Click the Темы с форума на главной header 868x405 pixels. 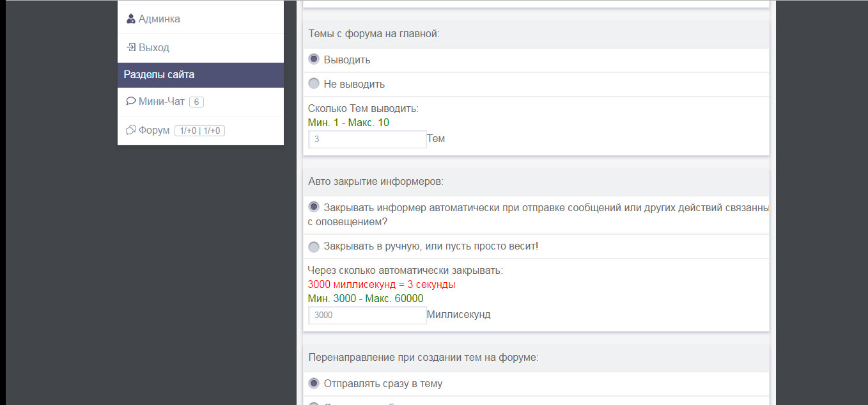click(x=373, y=34)
